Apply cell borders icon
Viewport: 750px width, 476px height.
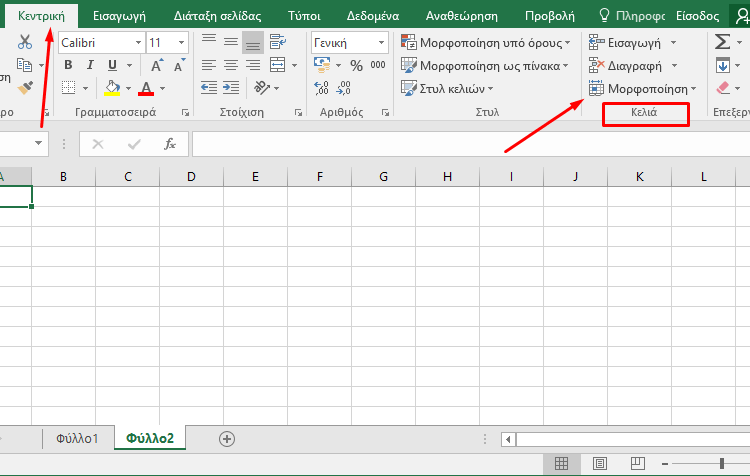pos(69,88)
